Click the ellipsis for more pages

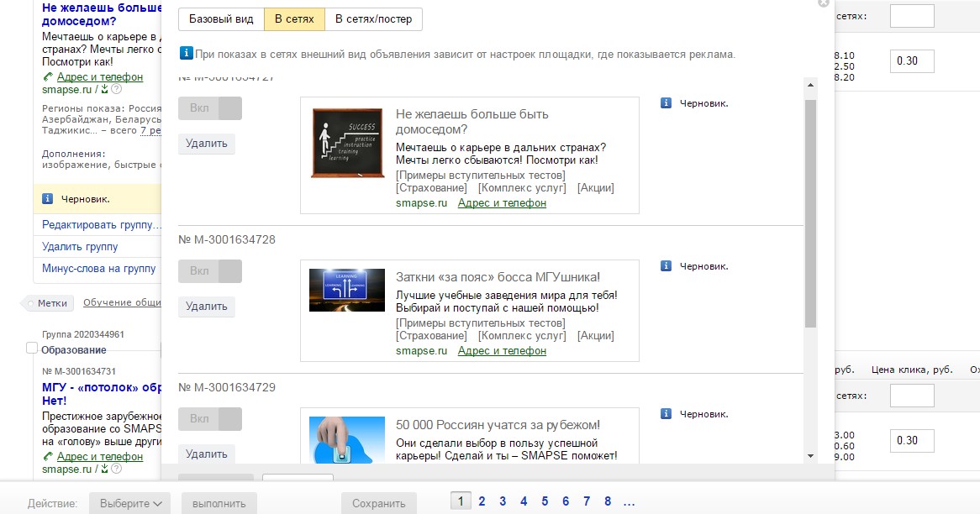click(x=629, y=502)
